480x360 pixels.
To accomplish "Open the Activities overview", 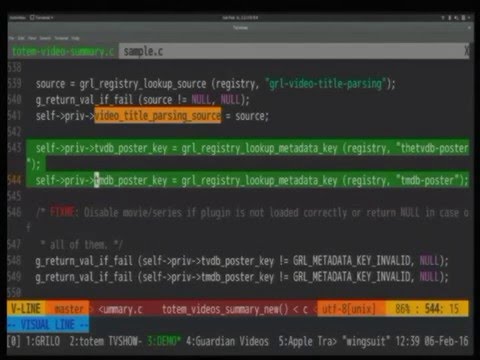I will (17, 18).
